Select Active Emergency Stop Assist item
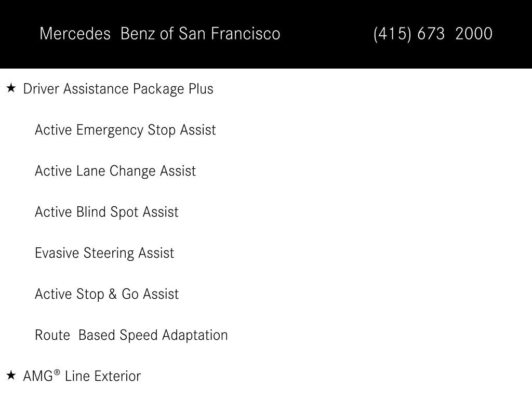 click(125, 130)
